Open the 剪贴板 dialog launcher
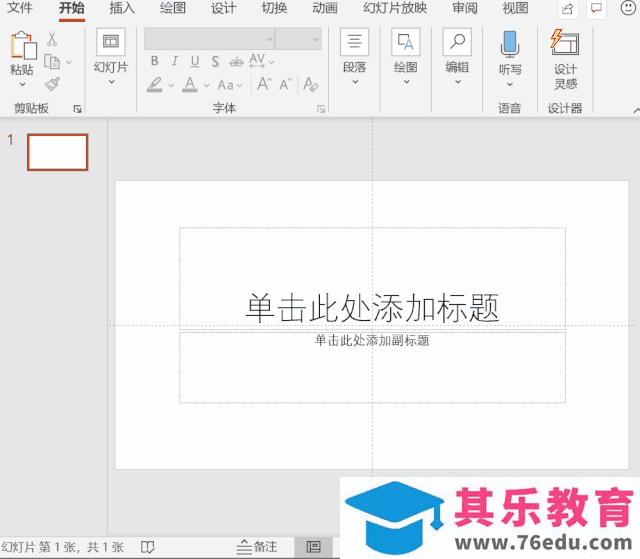Image resolution: width=640 pixels, height=559 pixels. point(77,109)
